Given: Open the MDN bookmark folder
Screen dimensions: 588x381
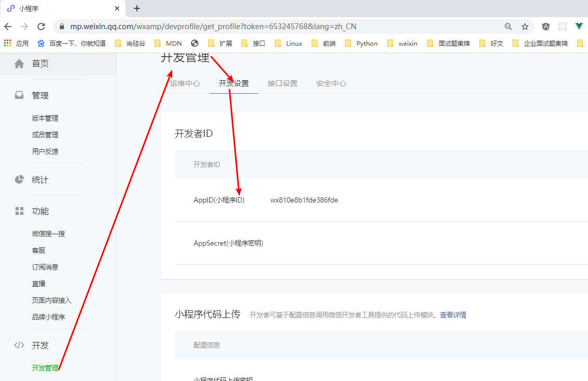Looking at the screenshot, I should click(169, 44).
